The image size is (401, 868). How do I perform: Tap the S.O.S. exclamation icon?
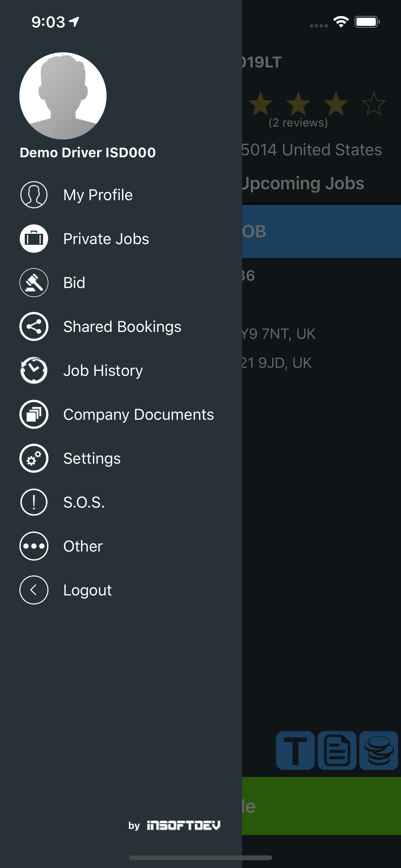tap(34, 502)
